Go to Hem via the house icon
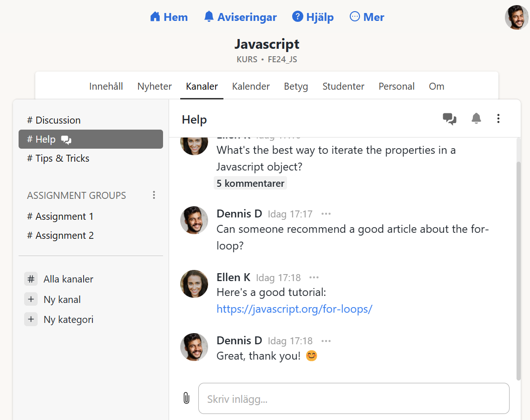This screenshot has height=420, width=530. (x=155, y=17)
